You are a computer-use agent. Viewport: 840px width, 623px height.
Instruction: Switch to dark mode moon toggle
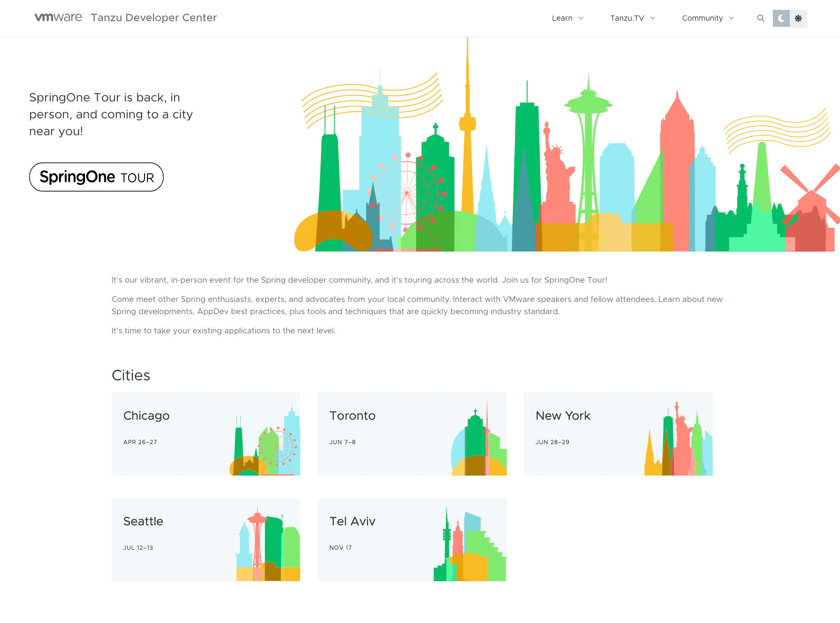[x=781, y=18]
